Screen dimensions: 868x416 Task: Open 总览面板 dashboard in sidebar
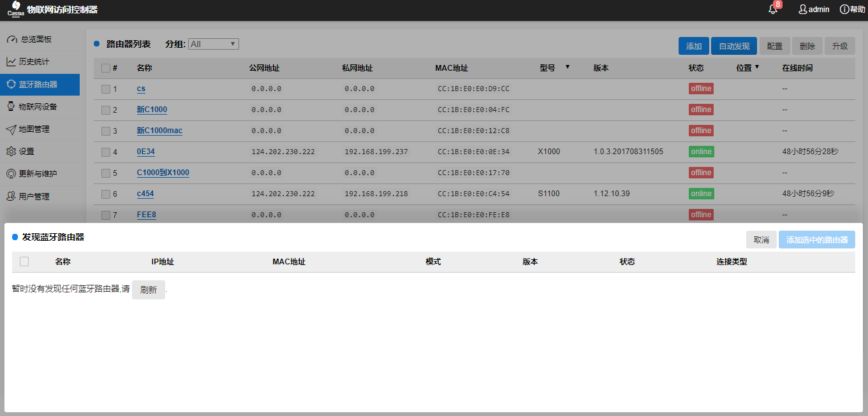tap(36, 39)
